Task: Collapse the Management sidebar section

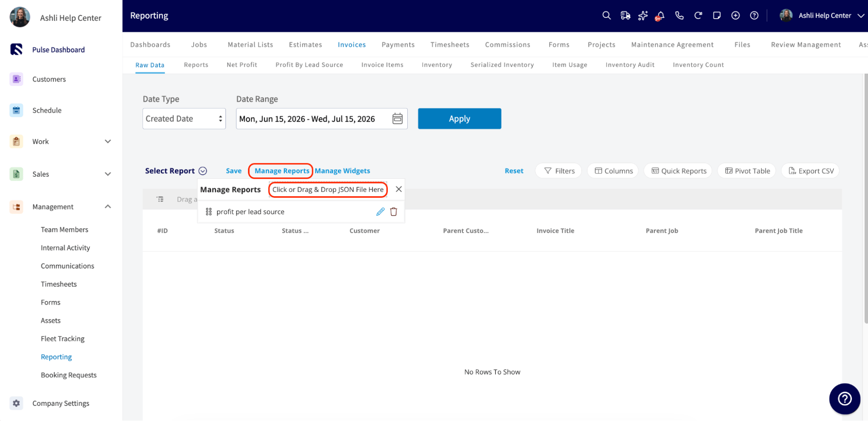Action: point(108,207)
